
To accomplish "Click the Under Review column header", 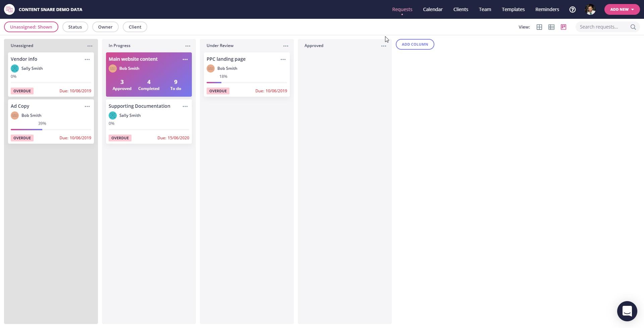I will tap(220, 46).
